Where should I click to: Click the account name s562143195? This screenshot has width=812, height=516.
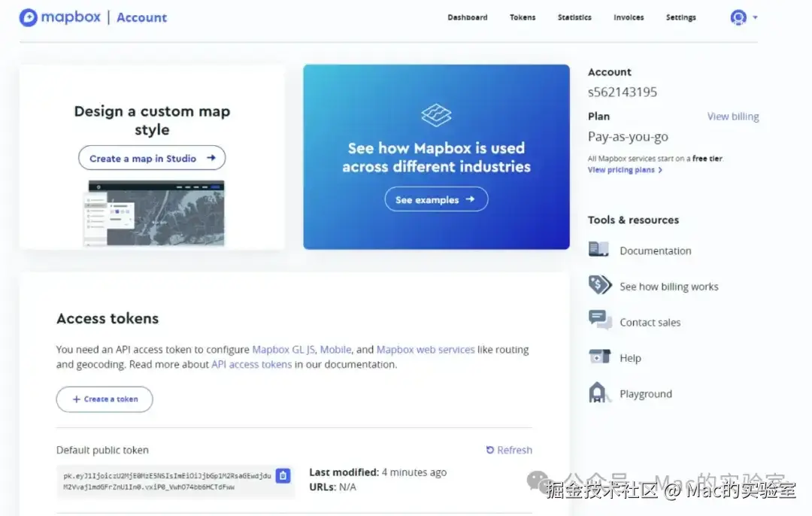(622, 93)
